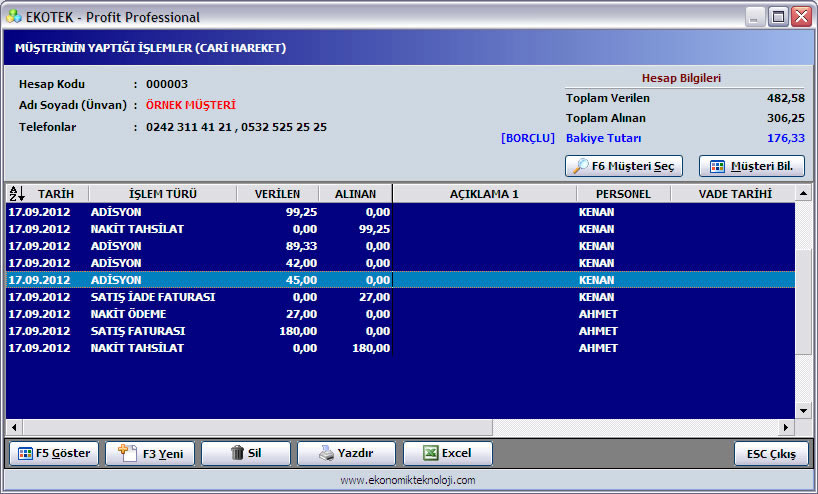Click KENAN in the SATIŞ İADE FATURASI row

point(596,297)
